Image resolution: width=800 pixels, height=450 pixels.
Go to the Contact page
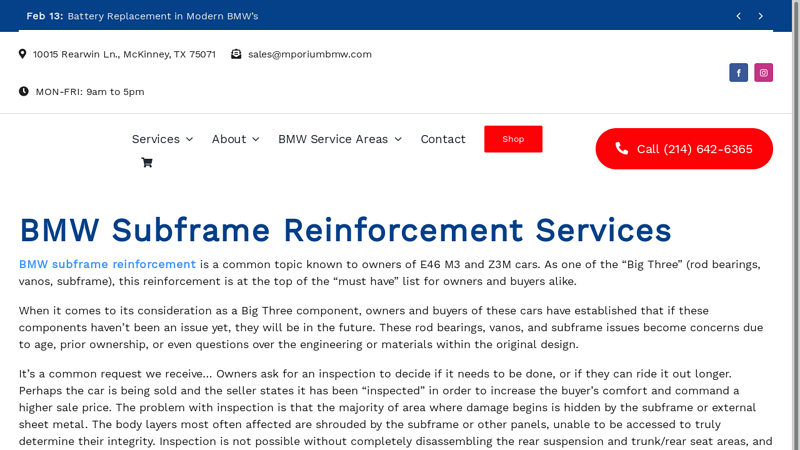click(x=443, y=139)
